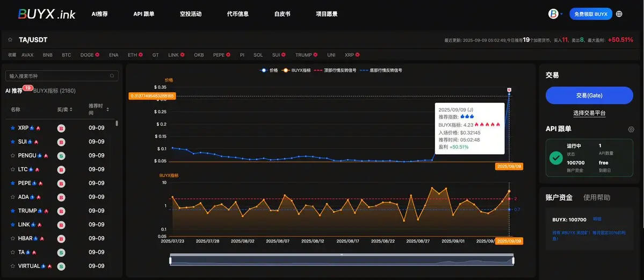This screenshot has height=280, width=644.
Task: Click the thumbs-up icon next to PEPE row
Action: click(34, 183)
